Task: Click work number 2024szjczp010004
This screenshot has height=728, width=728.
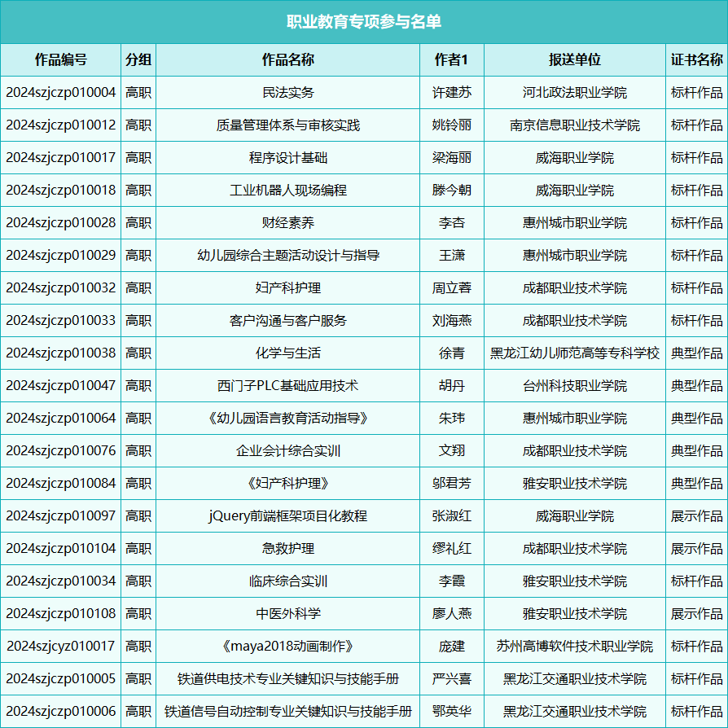Action: (61, 92)
